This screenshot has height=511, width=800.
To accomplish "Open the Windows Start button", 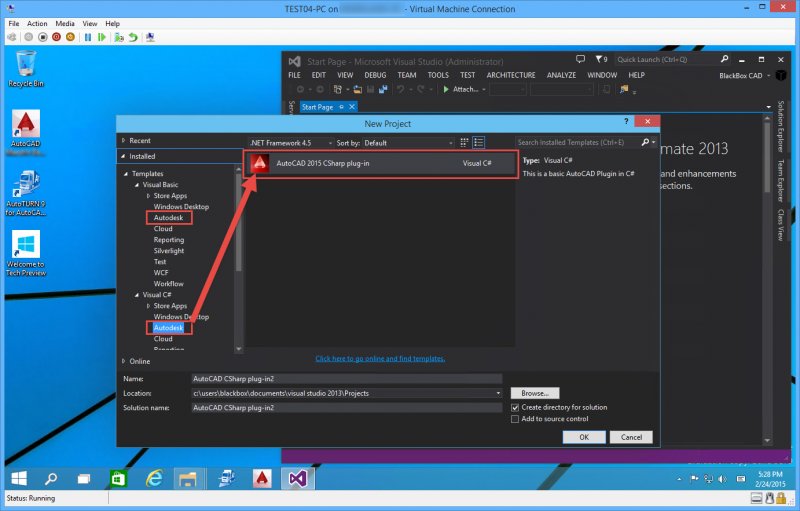I will [19, 478].
